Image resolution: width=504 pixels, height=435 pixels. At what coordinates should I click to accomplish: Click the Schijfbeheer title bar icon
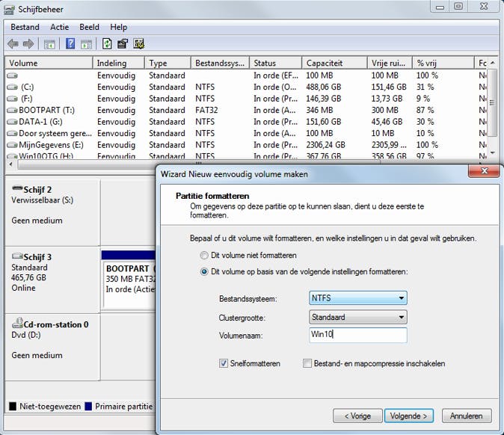coord(9,9)
